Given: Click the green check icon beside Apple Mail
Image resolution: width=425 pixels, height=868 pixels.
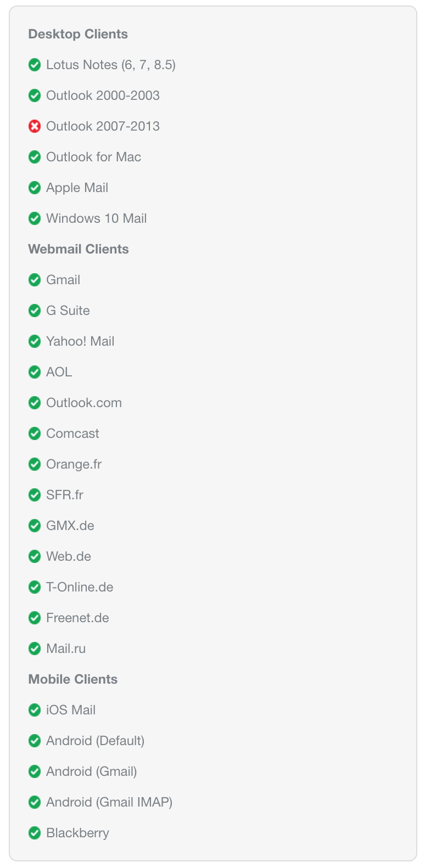Looking at the screenshot, I should click(35, 188).
